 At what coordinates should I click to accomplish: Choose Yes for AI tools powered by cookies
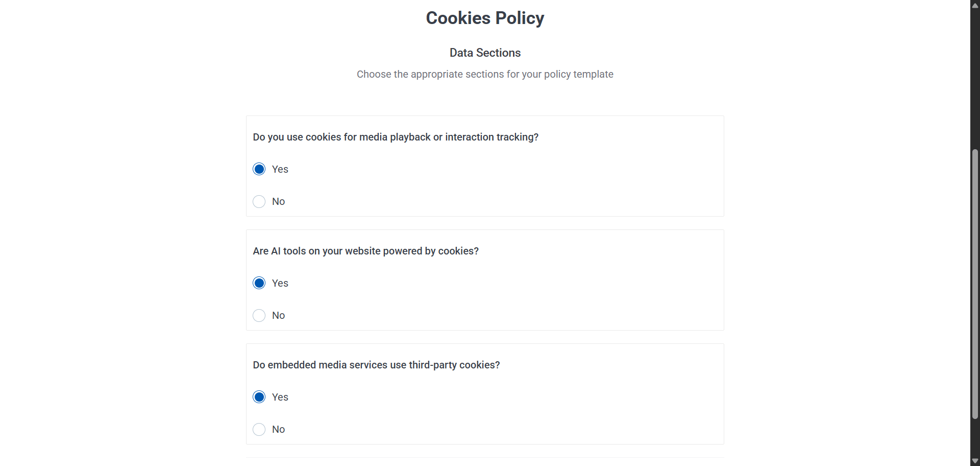pyautogui.click(x=259, y=283)
